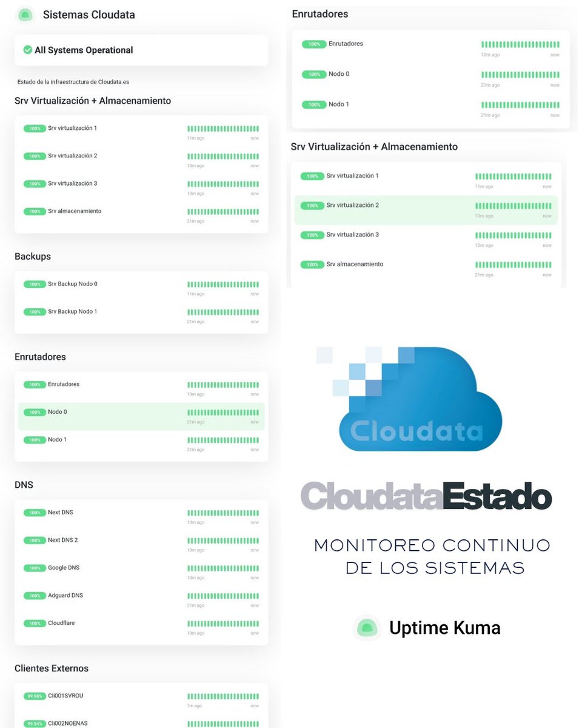Click the Uptime Kuma logo beside Sistemas Cloudata
The width and height of the screenshot is (582, 728).
pos(25,15)
